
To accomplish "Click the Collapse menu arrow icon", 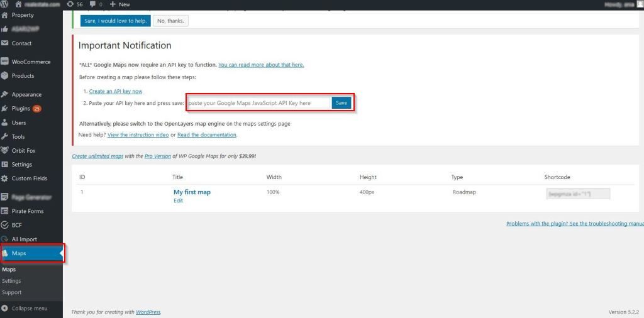I will point(6,308).
